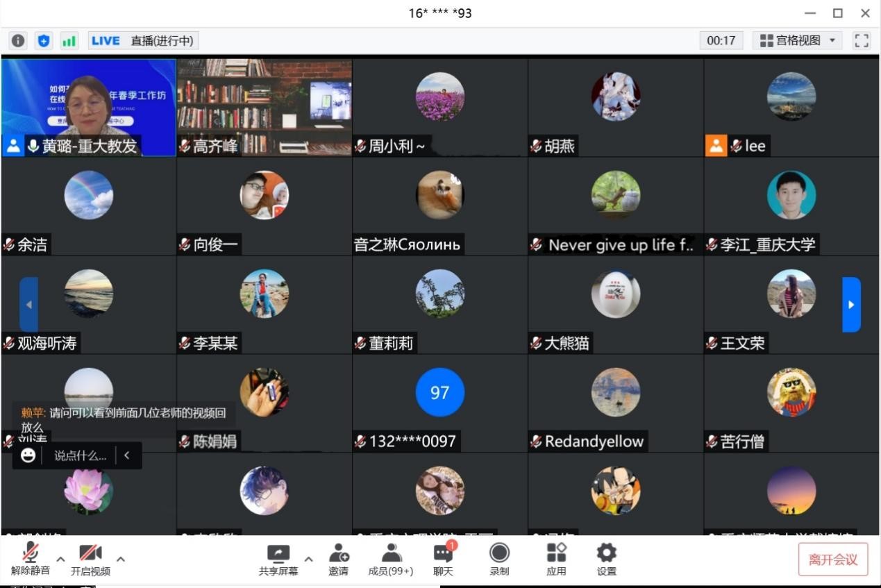The width and height of the screenshot is (881, 588).
Task: Open meeting info icon in top bar
Action: pos(18,41)
